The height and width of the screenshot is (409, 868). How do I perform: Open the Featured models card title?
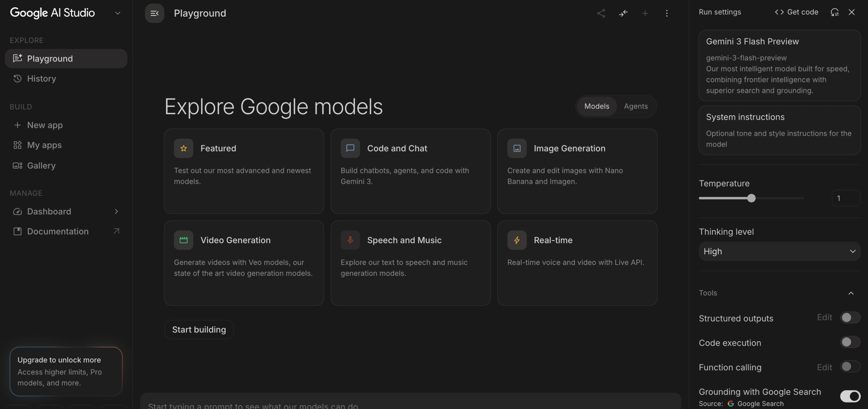coord(218,148)
